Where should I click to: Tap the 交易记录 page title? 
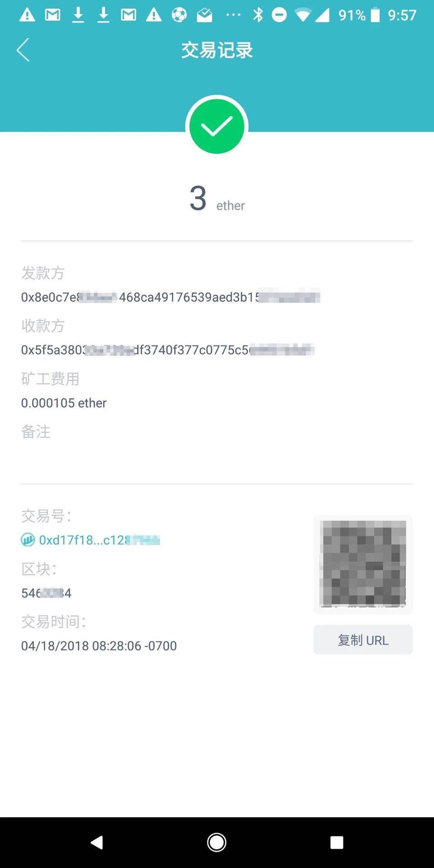(217, 50)
